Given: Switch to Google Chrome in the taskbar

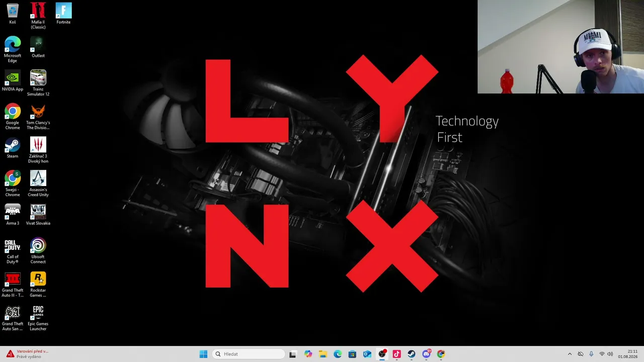Looking at the screenshot, I should click(441, 354).
